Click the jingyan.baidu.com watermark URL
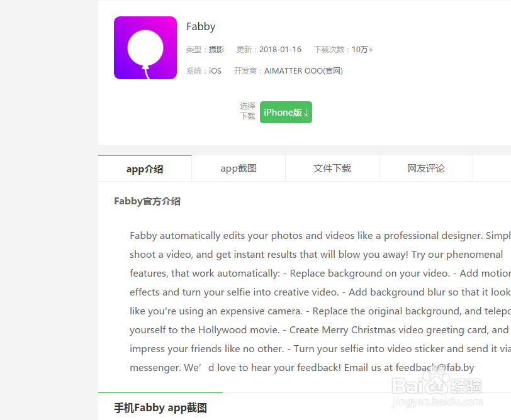 [x=437, y=402]
